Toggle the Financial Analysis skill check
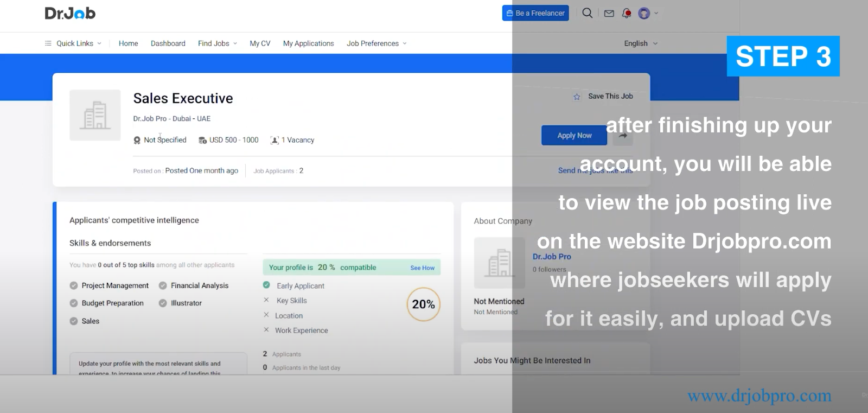Screen dimensions: 868x413 click(x=163, y=285)
